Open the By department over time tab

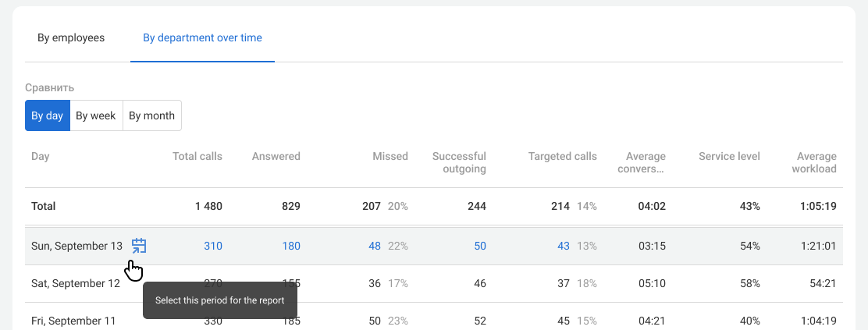(202, 37)
